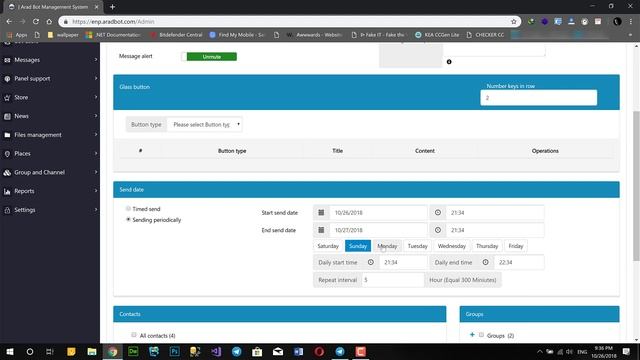Expand the News chevron arrow
This screenshot has width=640, height=360.
(x=96, y=116)
